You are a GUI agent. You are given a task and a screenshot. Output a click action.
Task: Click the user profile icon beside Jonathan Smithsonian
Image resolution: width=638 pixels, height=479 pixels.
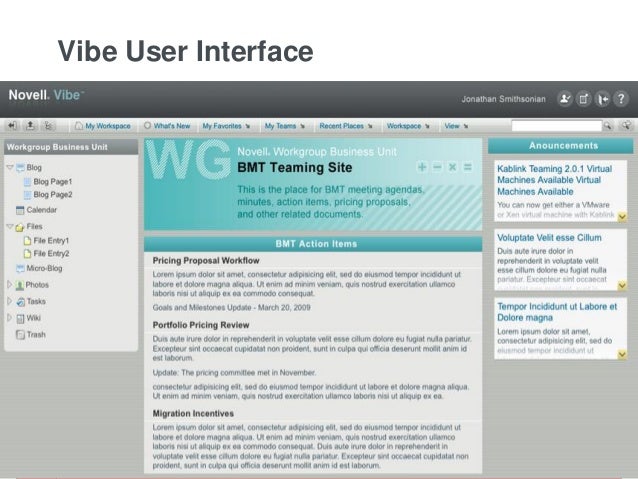coord(565,99)
